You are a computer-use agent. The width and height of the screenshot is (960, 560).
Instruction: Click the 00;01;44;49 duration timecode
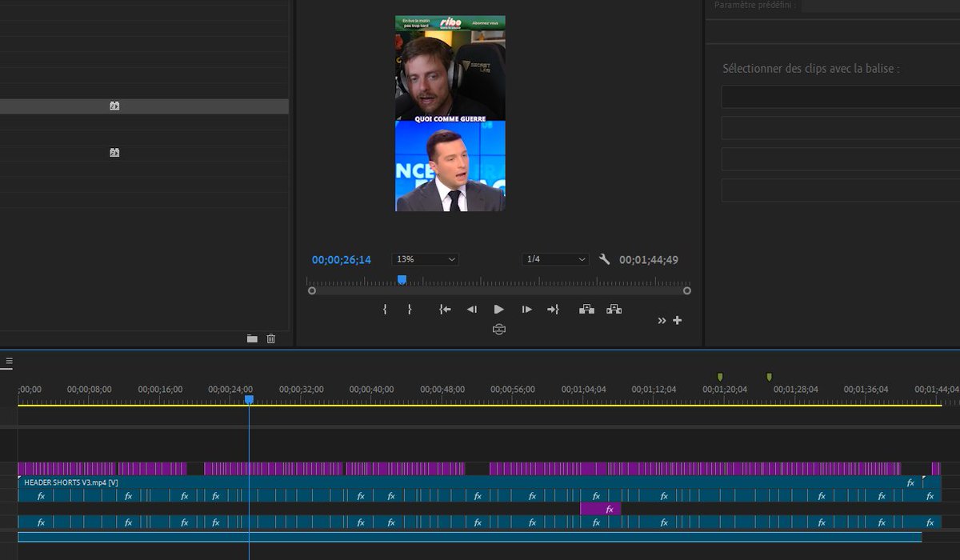[649, 260]
